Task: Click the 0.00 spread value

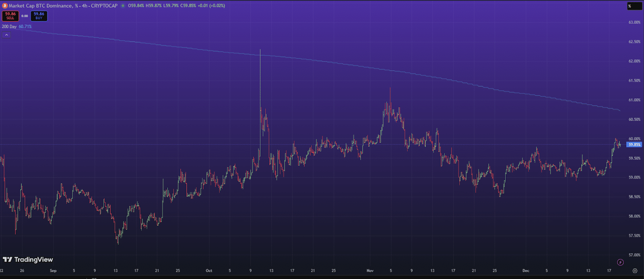Action: tap(25, 16)
